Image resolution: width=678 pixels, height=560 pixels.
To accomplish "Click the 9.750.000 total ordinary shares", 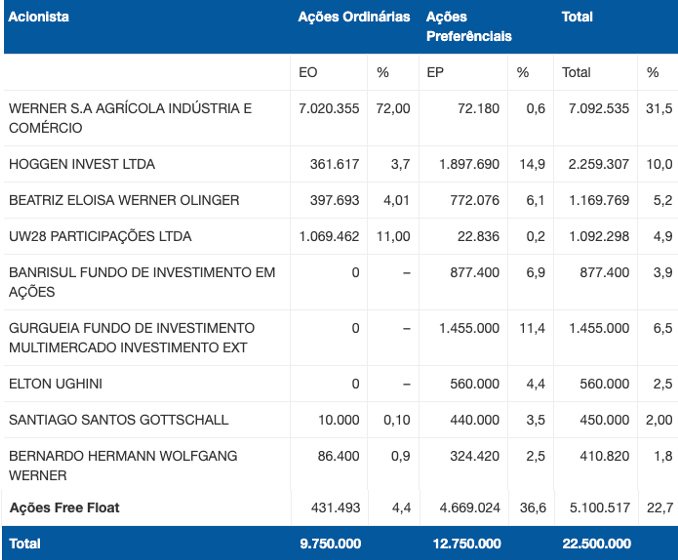I will [x=330, y=544].
